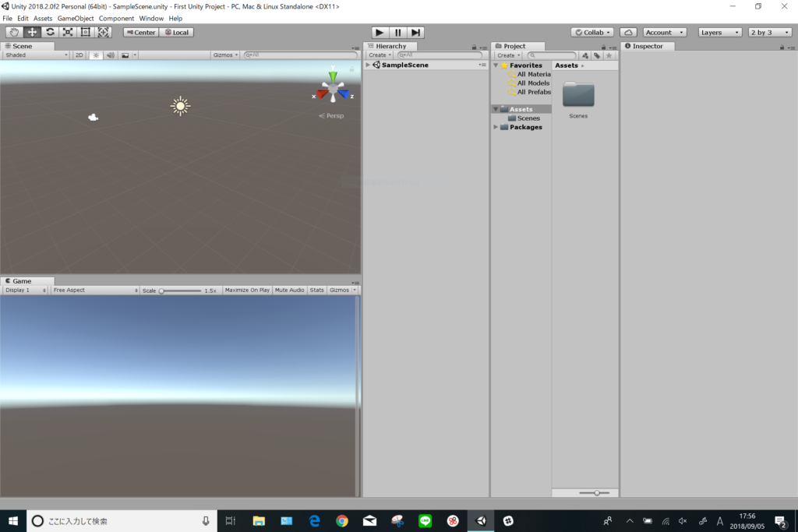Open the 2 by 3 layout dropdown

(769, 32)
